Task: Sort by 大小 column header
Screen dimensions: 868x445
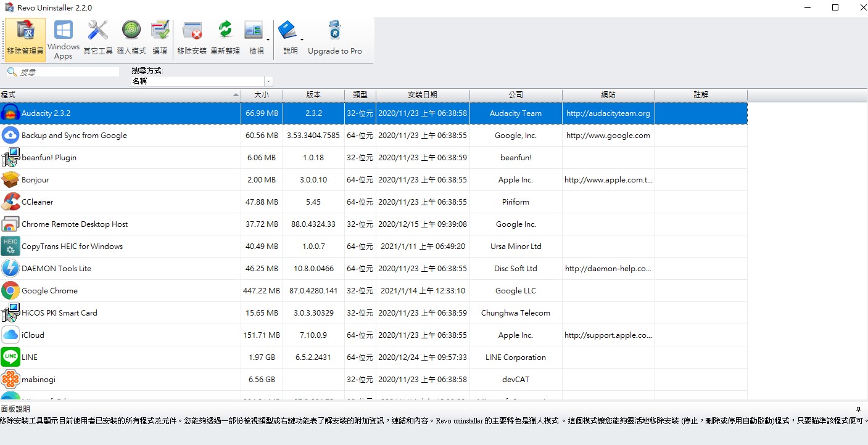Action: point(262,95)
